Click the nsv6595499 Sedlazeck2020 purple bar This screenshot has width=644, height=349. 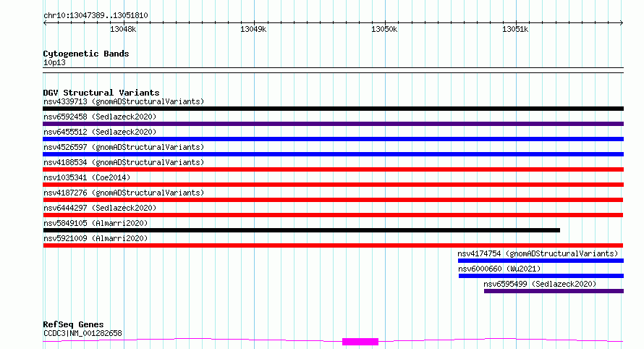554,291
